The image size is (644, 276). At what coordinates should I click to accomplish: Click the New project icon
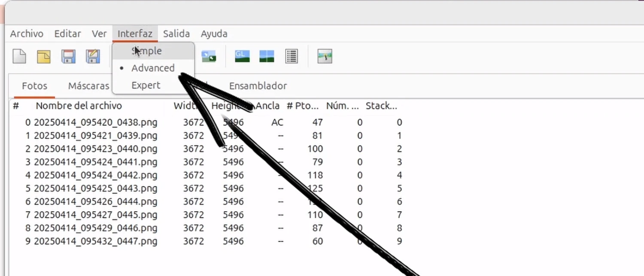(x=19, y=56)
